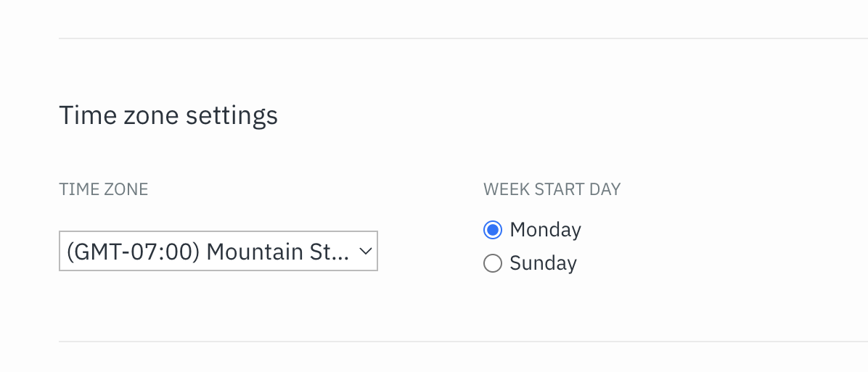Image resolution: width=868 pixels, height=372 pixels.
Task: Click the divider line below the settings
Action: click(463, 341)
